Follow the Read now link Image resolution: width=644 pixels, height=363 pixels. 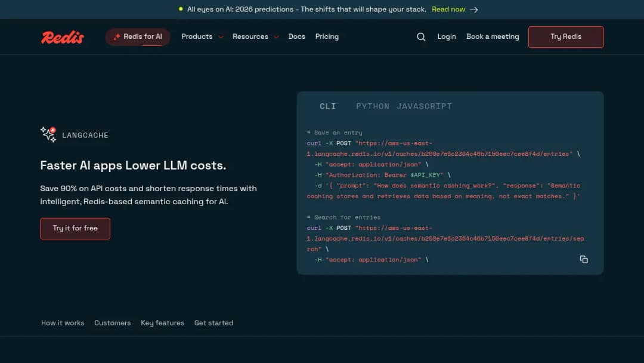pyautogui.click(x=448, y=10)
